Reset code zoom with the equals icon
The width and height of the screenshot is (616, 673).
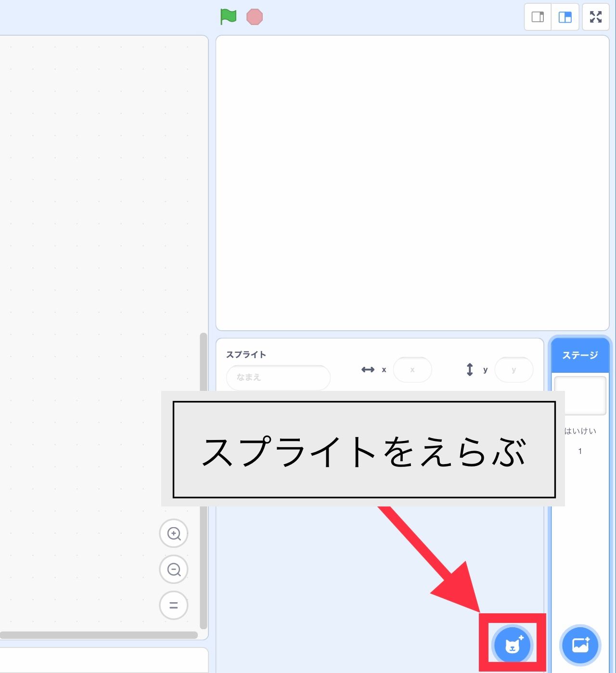pyautogui.click(x=174, y=605)
